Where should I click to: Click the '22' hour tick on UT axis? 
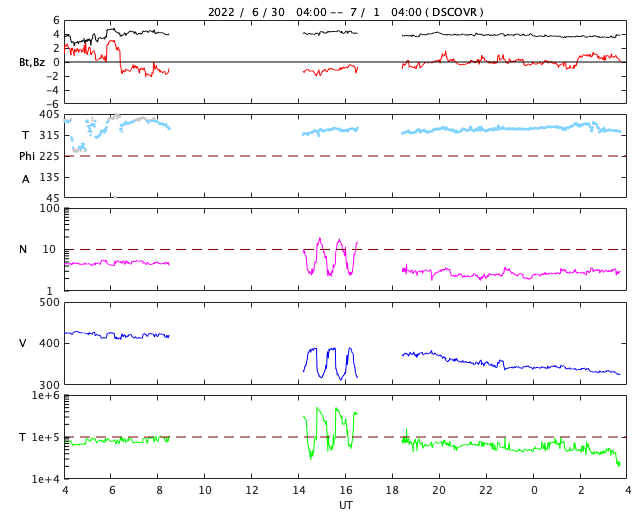[x=486, y=490]
